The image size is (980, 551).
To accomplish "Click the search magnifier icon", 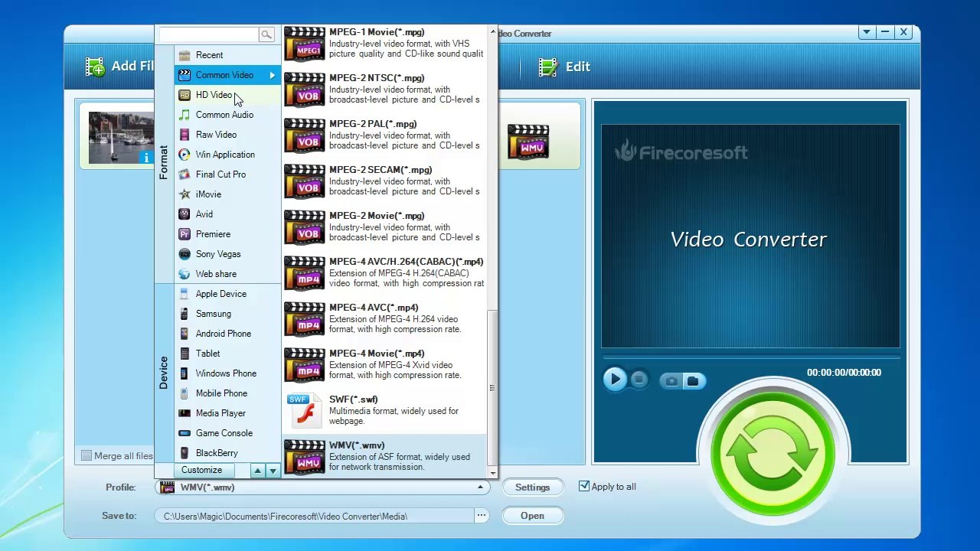I will (x=266, y=34).
